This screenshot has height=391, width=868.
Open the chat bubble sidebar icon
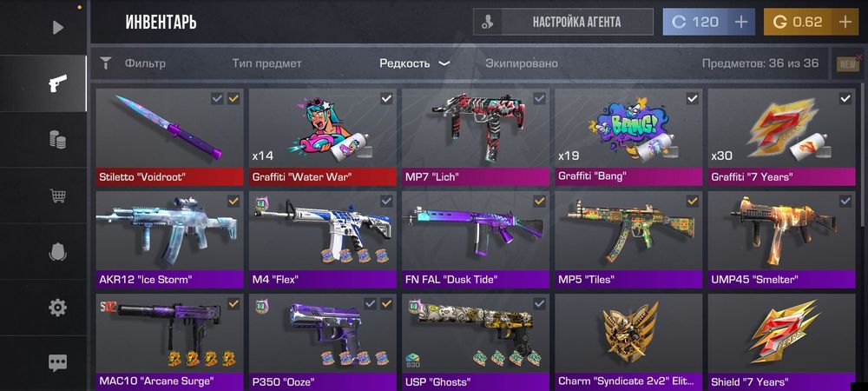[57, 362]
